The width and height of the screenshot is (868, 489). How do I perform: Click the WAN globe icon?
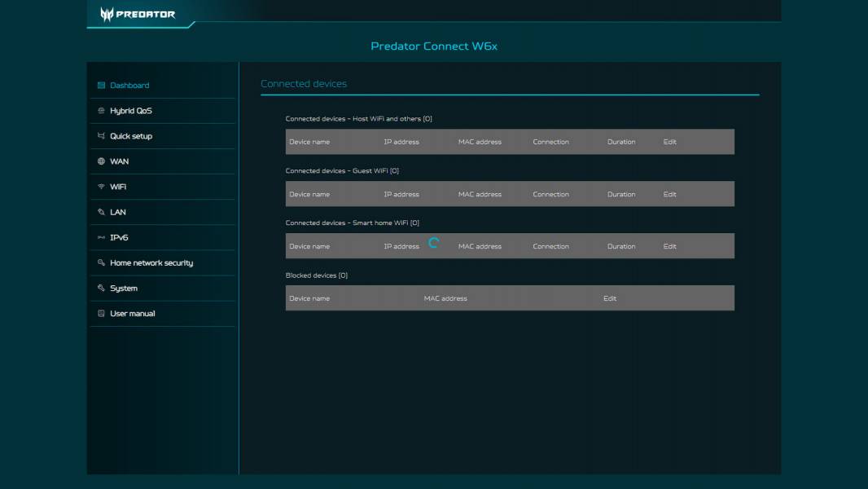[x=100, y=161]
